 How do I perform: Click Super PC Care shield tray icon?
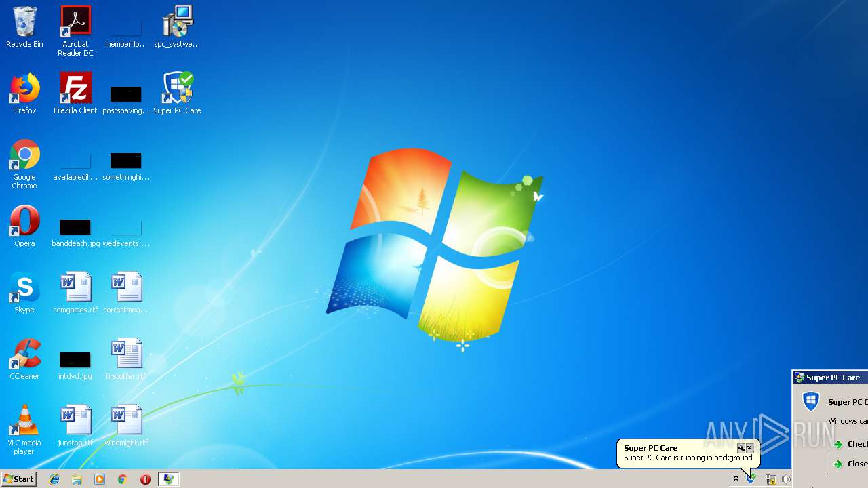click(752, 479)
